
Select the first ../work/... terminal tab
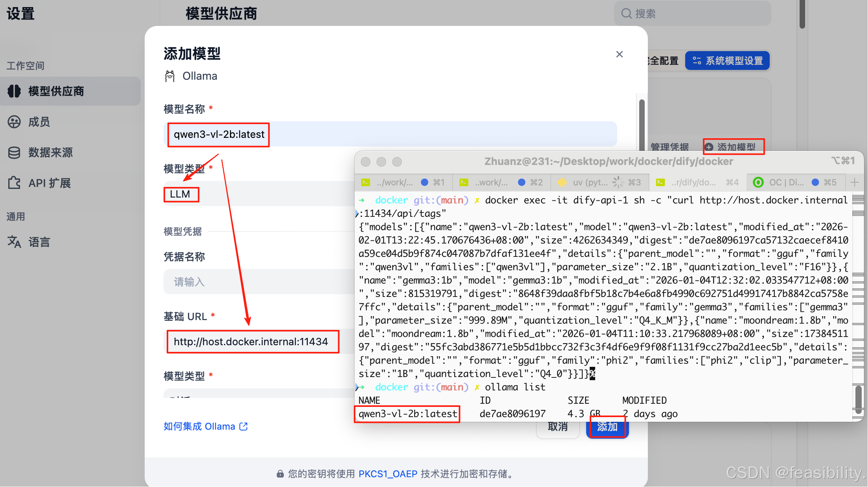(x=394, y=182)
